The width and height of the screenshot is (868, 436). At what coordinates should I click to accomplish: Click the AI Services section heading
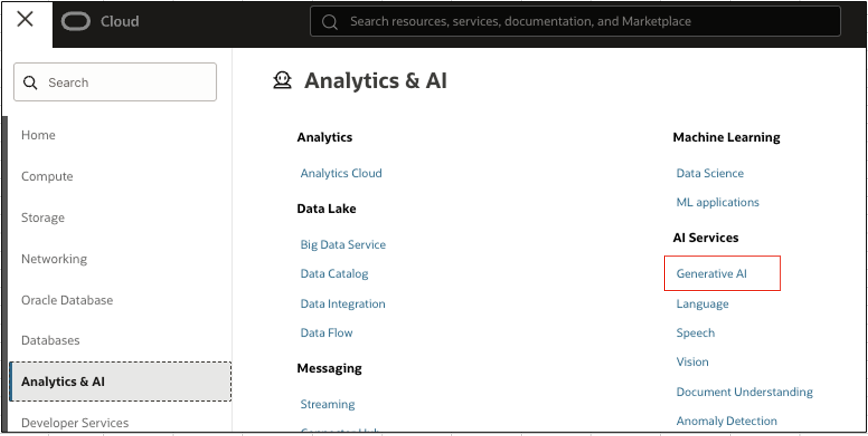[x=706, y=237]
